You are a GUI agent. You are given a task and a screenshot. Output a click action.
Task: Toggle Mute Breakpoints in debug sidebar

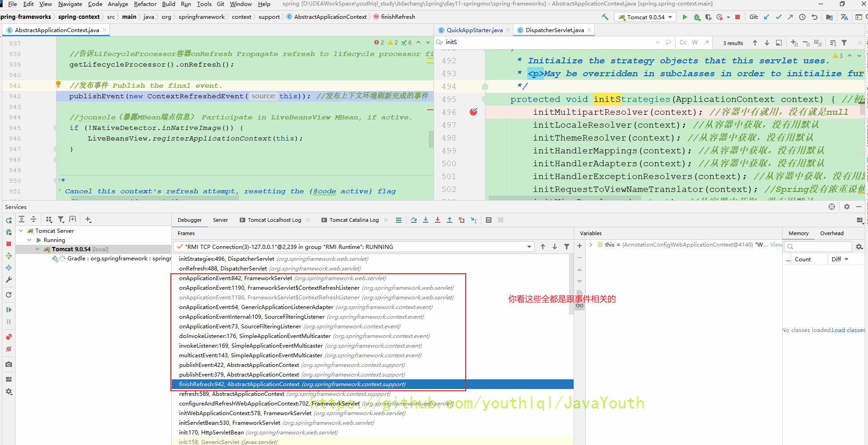[9, 349]
